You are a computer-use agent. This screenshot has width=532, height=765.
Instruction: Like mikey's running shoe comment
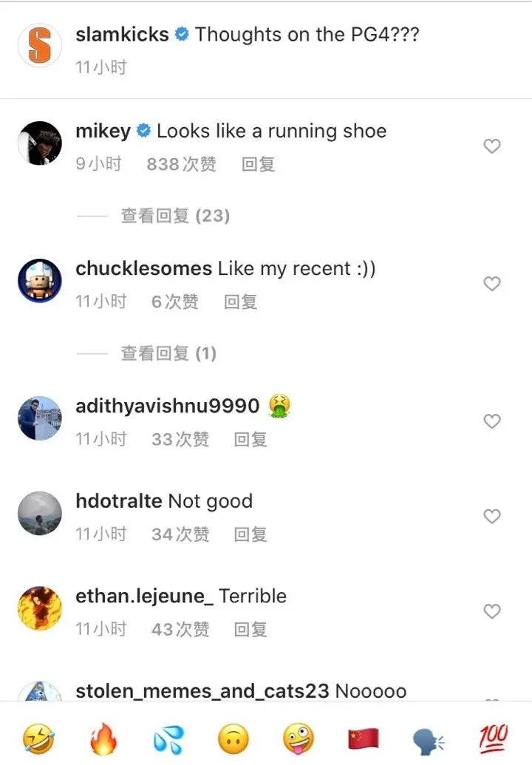[492, 146]
